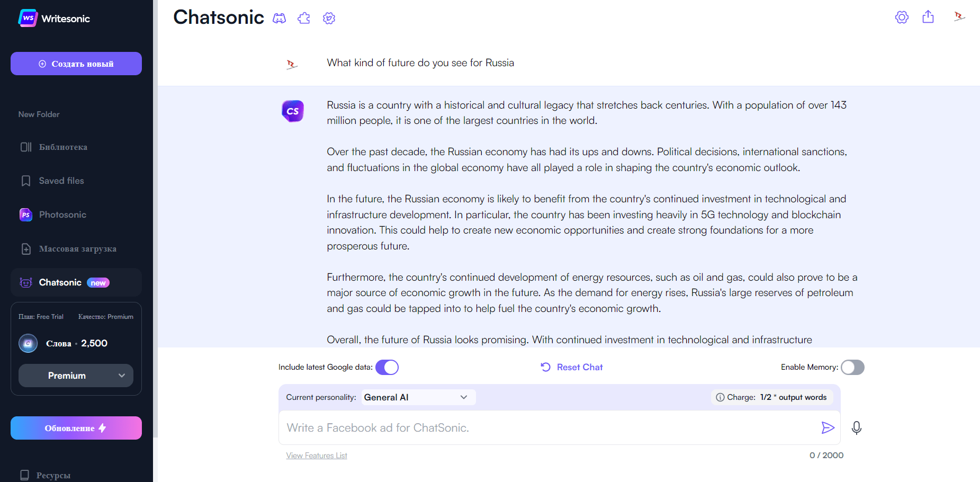Click the Обновление upgrade button

click(x=76, y=428)
